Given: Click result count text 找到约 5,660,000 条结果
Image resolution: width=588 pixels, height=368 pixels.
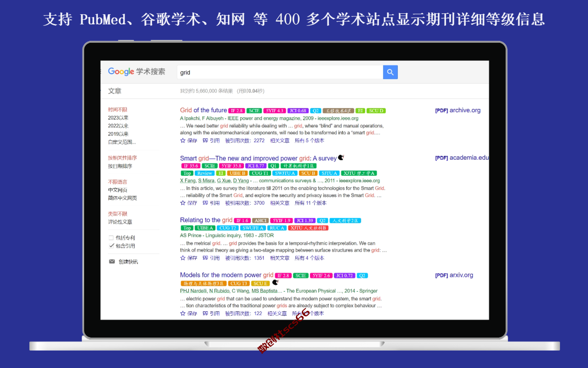Looking at the screenshot, I should (x=206, y=91).
